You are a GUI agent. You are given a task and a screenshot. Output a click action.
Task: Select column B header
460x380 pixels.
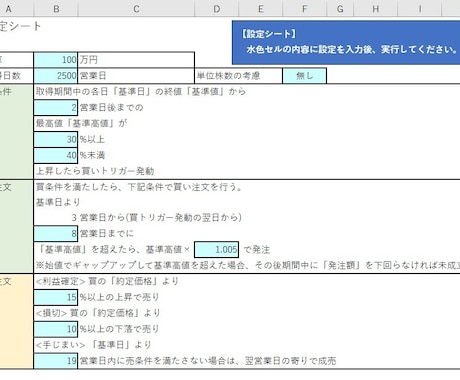(x=56, y=9)
